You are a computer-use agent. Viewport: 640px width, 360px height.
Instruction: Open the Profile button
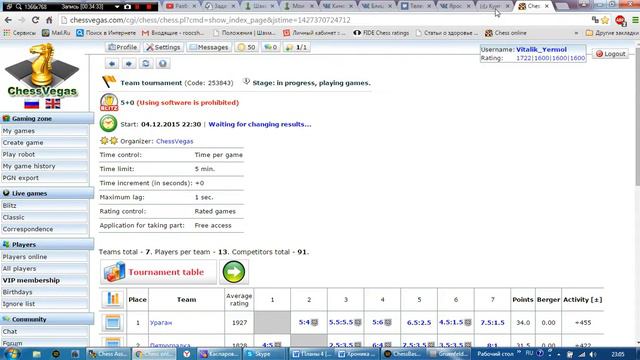tap(122, 47)
